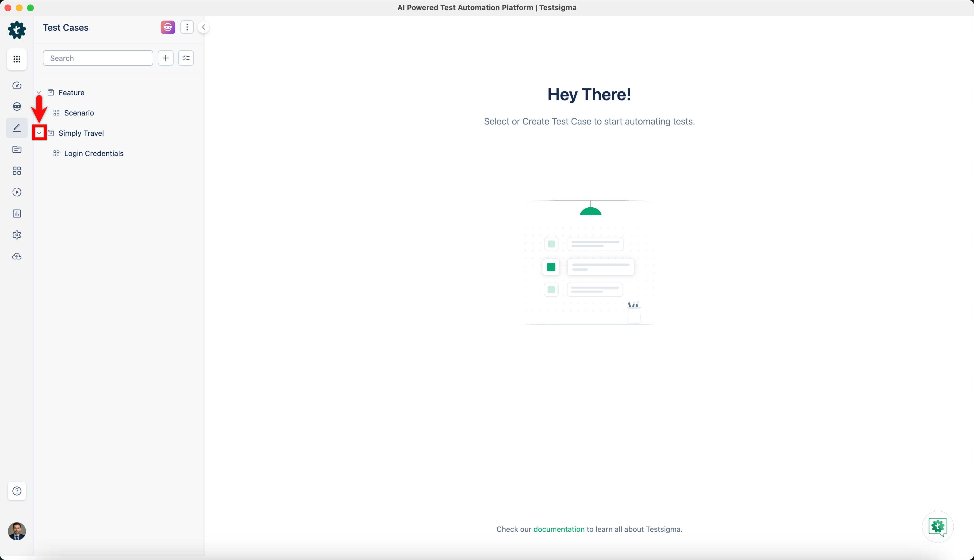This screenshot has height=560, width=974.
Task: Toggle the multi-select checklist button
Action: click(186, 58)
